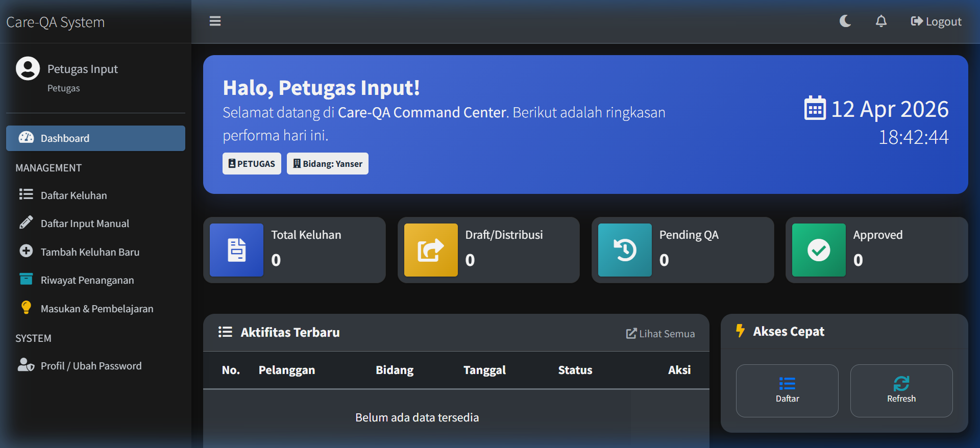Screen dimensions: 980x448
Task: Click the Daftar Keluhan list icon
Action: (x=26, y=194)
